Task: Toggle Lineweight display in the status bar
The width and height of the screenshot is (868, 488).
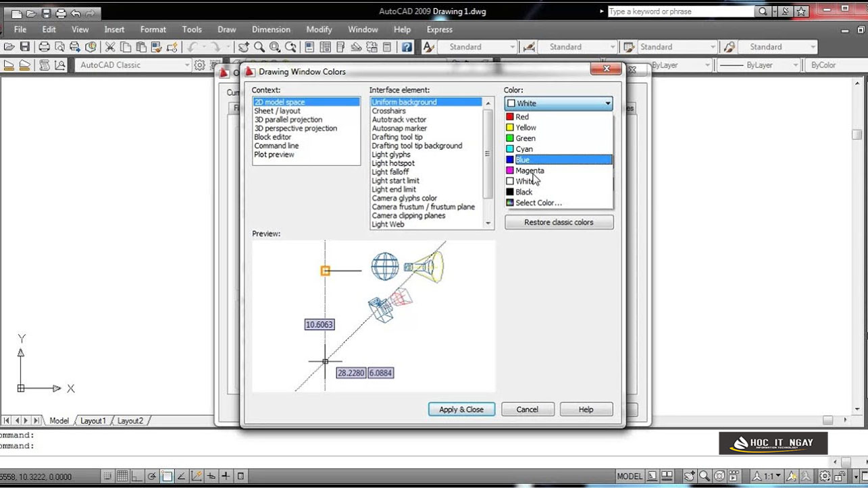Action: pos(226,476)
